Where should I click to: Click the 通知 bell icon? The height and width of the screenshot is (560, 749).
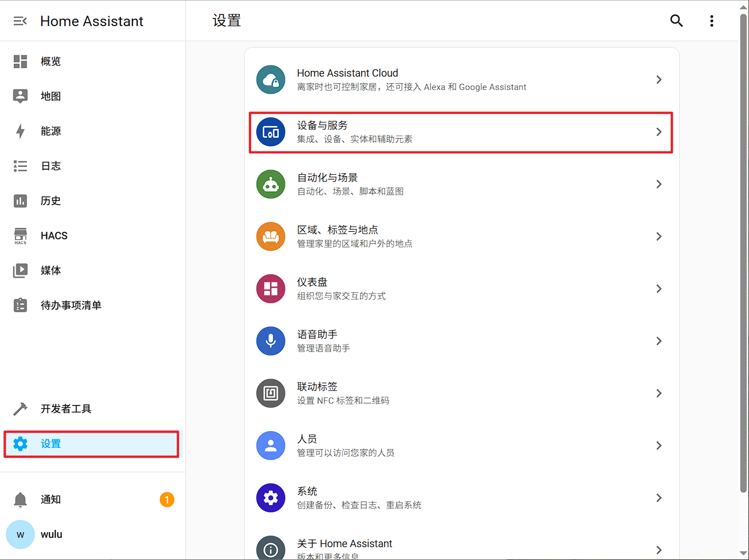tap(20, 500)
